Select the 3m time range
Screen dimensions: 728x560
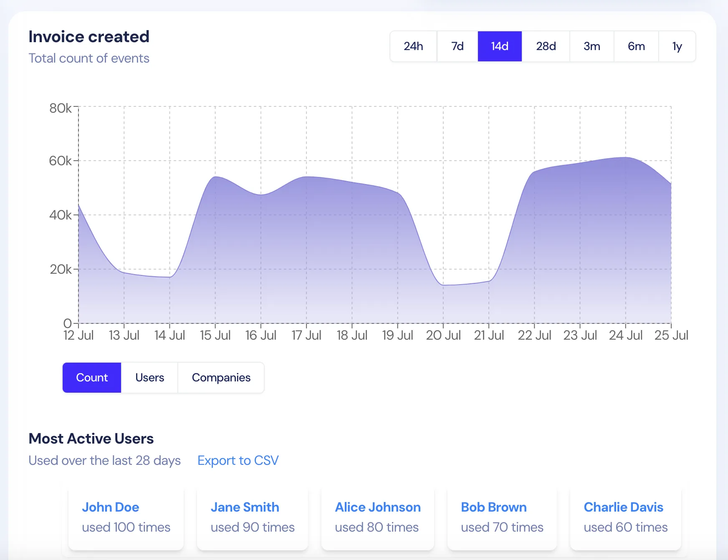tap(591, 46)
